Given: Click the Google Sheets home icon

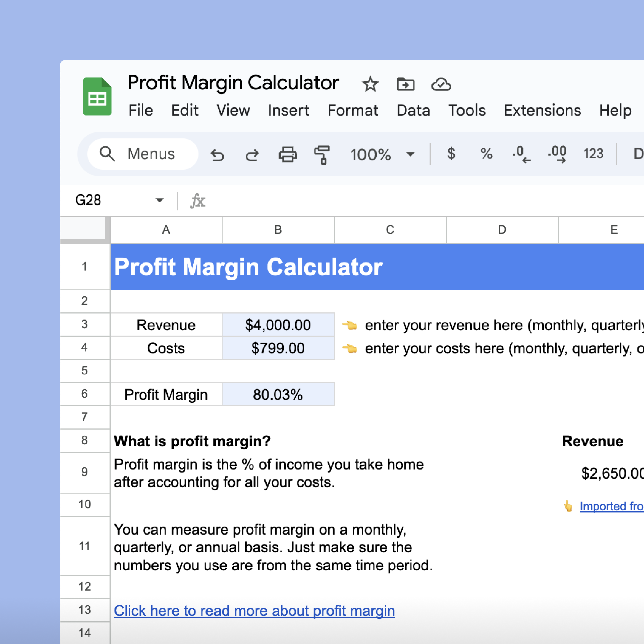Looking at the screenshot, I should click(x=97, y=96).
